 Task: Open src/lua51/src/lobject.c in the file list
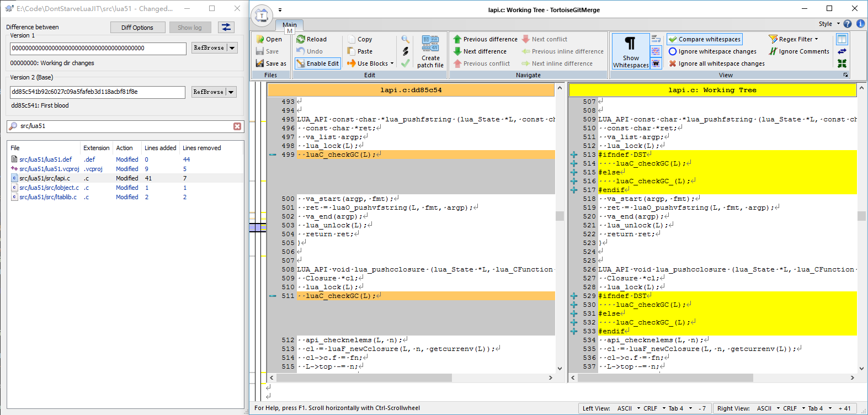[49, 188]
